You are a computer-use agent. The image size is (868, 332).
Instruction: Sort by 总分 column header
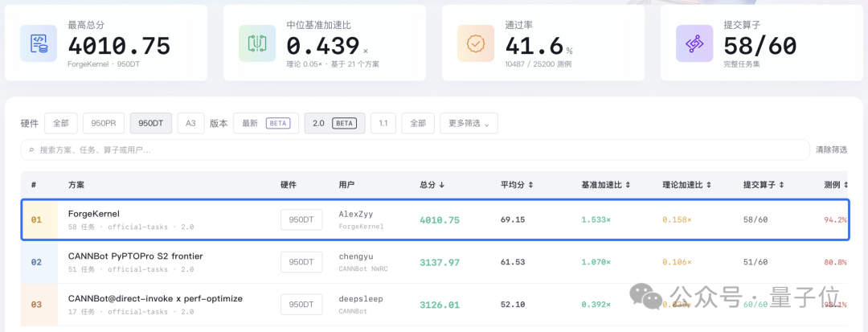point(432,185)
